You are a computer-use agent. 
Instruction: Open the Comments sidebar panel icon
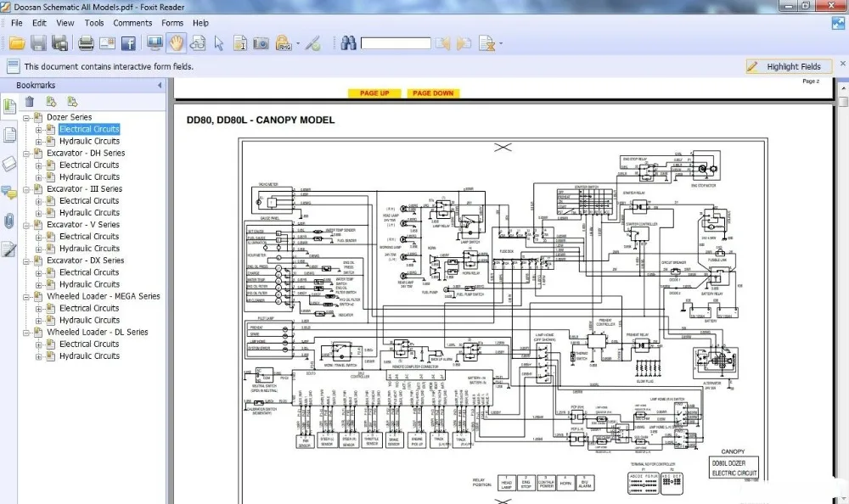[x=9, y=192]
